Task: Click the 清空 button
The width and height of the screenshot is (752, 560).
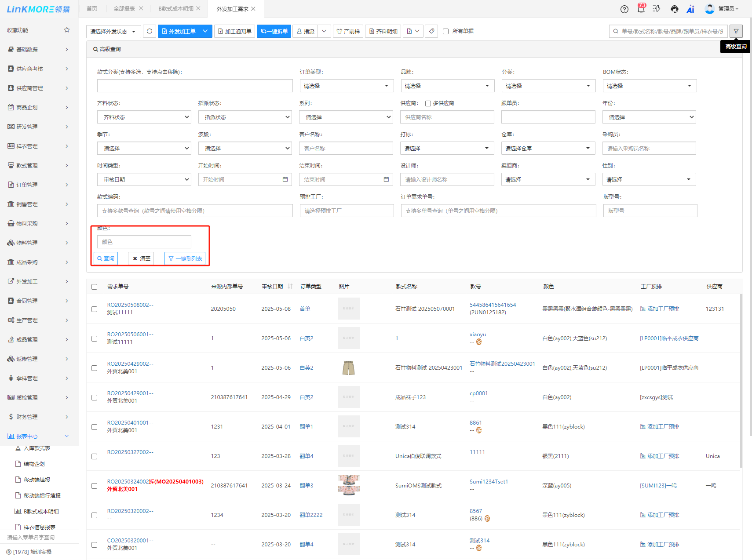Action: point(141,258)
